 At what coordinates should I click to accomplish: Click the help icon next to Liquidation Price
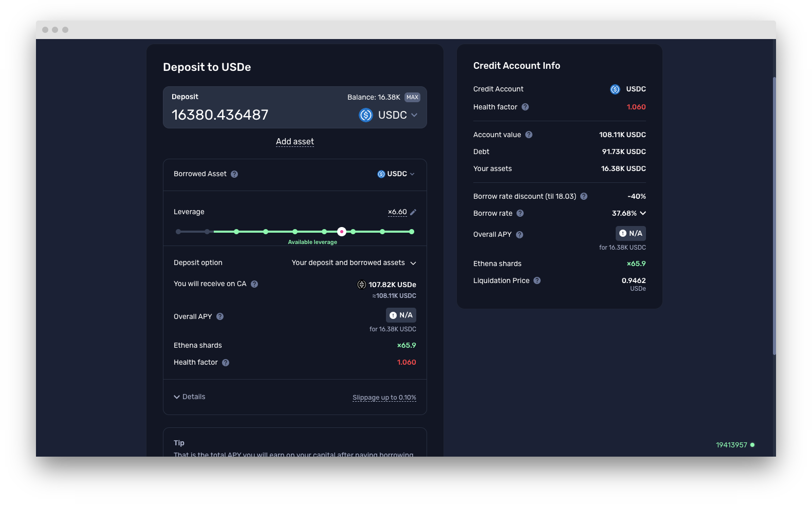tap(537, 280)
